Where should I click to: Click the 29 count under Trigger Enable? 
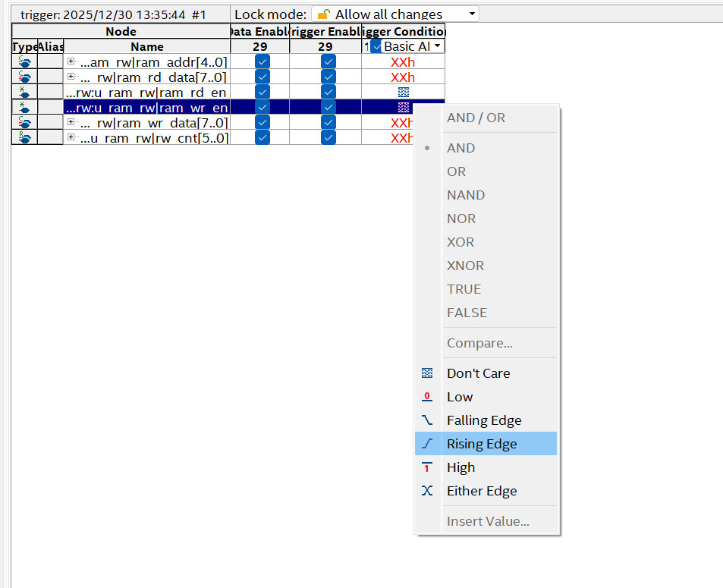pos(325,46)
